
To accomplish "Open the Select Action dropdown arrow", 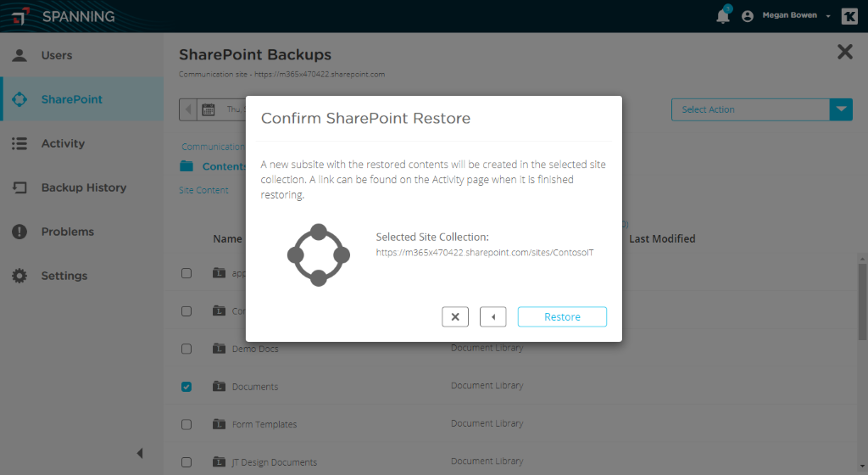I will coord(841,109).
